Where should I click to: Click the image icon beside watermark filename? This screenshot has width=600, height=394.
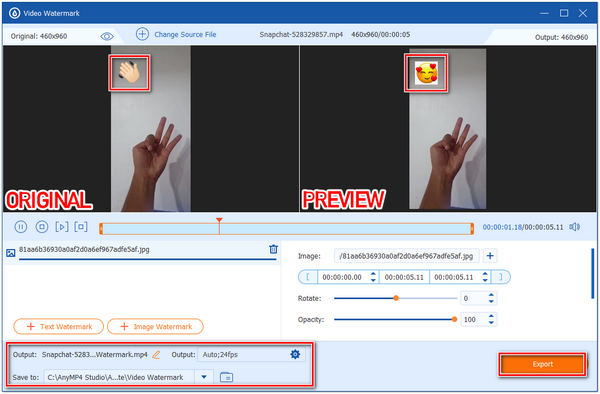pyautogui.click(x=11, y=253)
